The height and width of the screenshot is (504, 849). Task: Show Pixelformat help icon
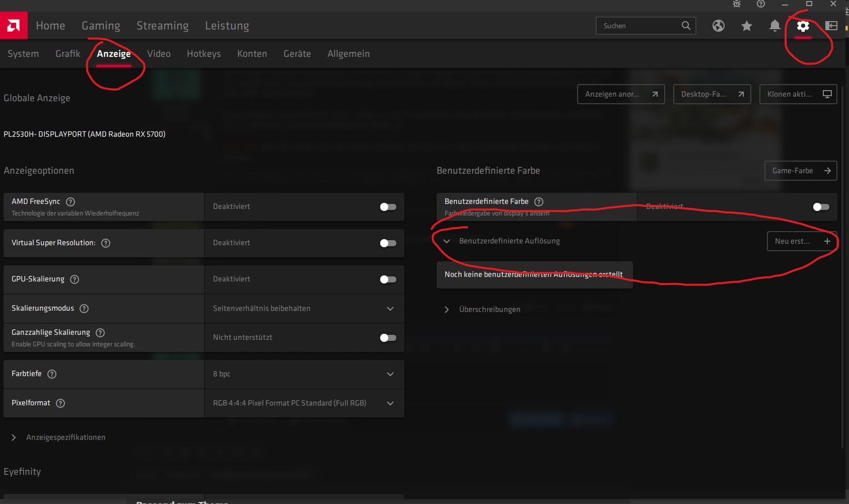pyautogui.click(x=60, y=403)
